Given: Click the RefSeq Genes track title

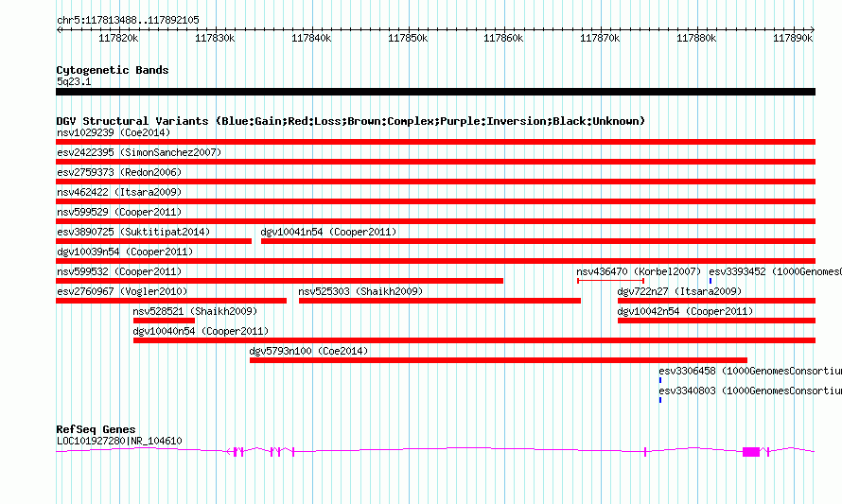Looking at the screenshot, I should 96,429.
